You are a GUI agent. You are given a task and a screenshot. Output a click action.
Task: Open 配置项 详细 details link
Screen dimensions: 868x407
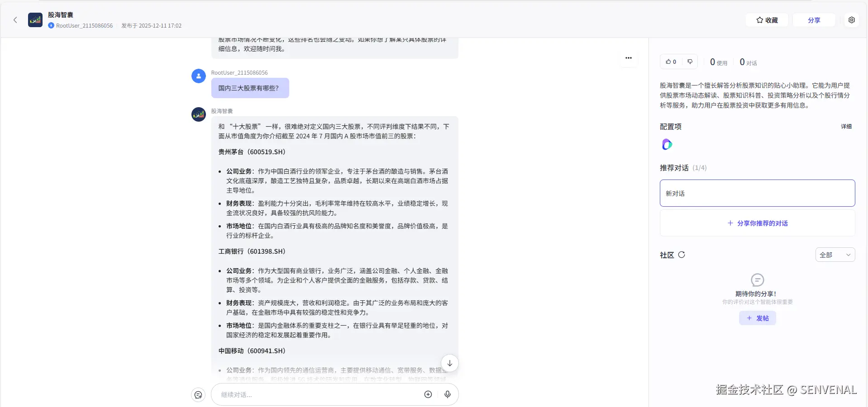(x=846, y=127)
